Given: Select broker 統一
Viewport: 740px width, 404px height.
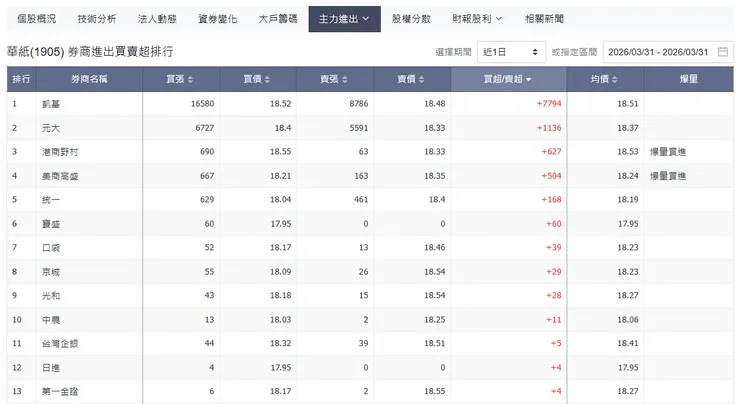Looking at the screenshot, I should 51,200.
